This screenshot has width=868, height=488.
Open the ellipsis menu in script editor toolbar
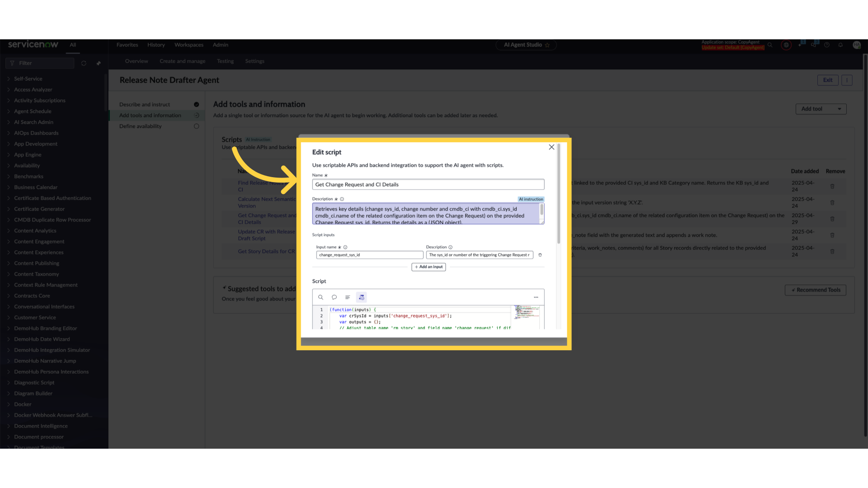pyautogui.click(x=536, y=297)
